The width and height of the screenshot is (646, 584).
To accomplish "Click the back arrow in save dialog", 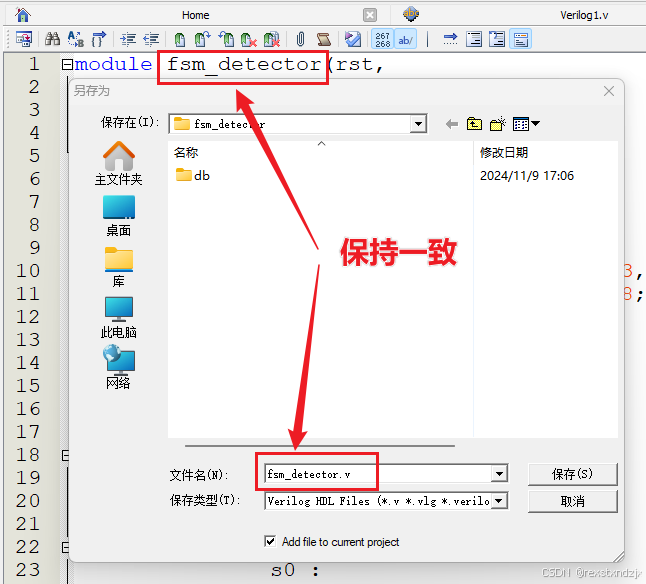I will (x=452, y=124).
